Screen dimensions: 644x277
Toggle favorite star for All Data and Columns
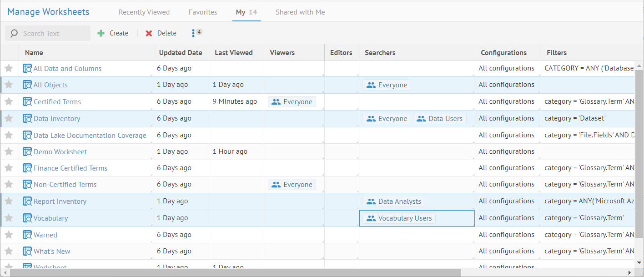[9, 68]
